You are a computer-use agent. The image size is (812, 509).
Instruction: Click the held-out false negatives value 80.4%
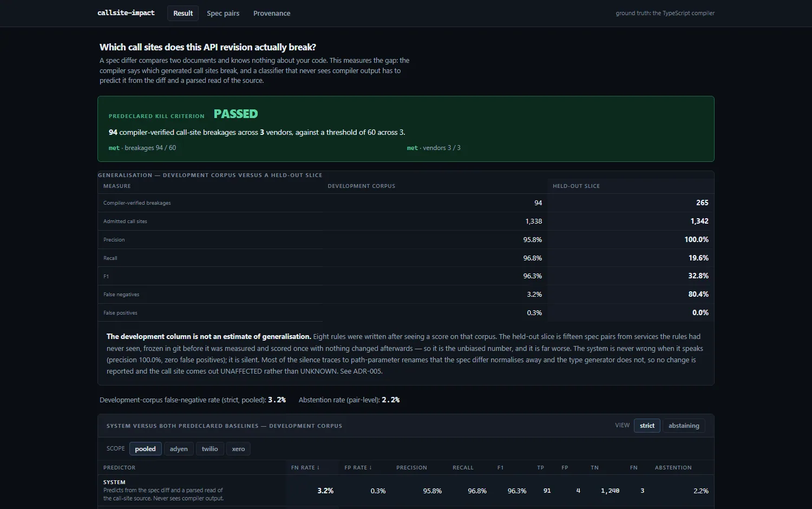698,294
